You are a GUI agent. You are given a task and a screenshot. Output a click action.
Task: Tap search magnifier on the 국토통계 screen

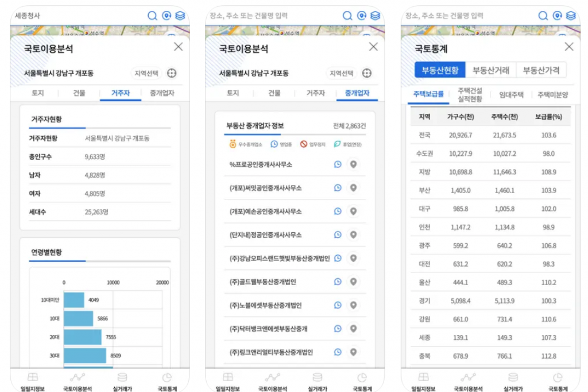[x=543, y=16]
